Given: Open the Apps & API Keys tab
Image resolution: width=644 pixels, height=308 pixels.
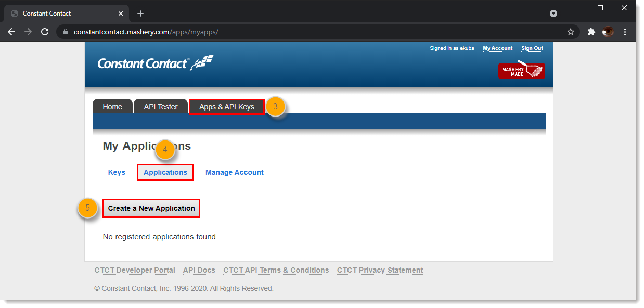Looking at the screenshot, I should click(x=227, y=107).
